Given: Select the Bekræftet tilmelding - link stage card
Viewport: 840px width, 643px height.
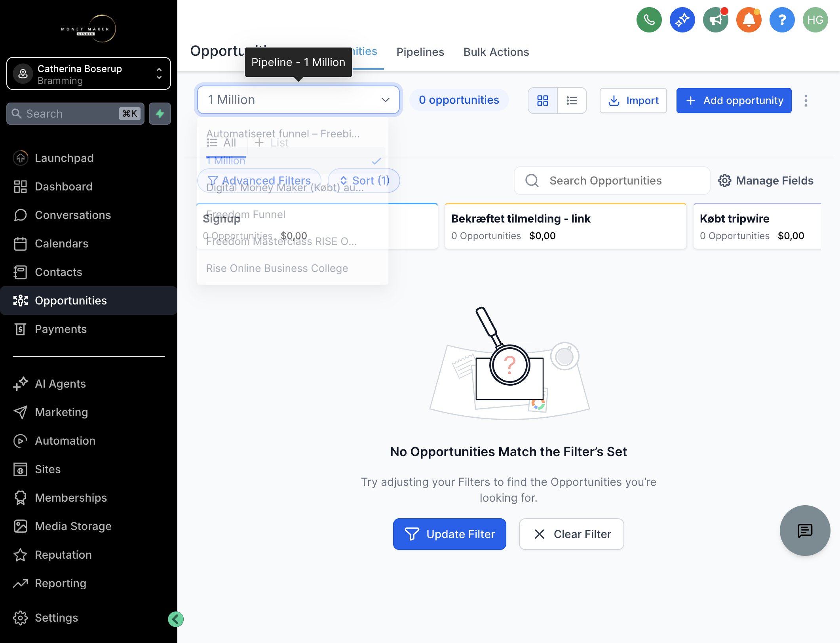Looking at the screenshot, I should coord(565,226).
